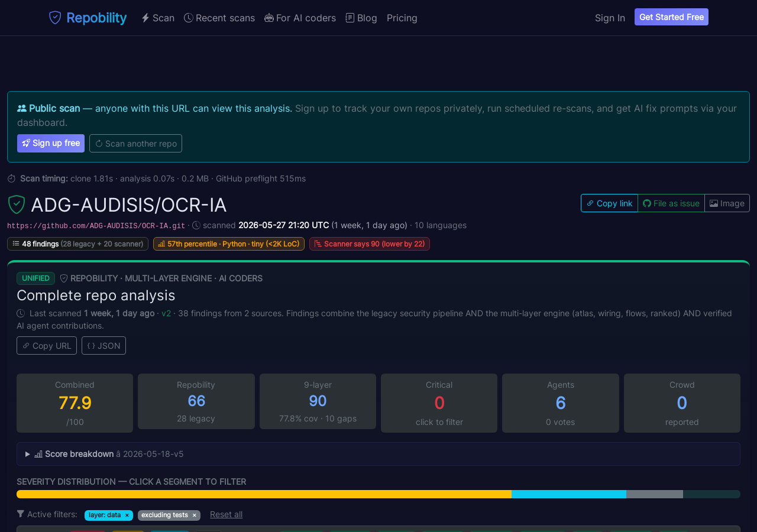757x532 pixels.
Task: Click the Repobility shield logo icon
Action: coord(55,18)
